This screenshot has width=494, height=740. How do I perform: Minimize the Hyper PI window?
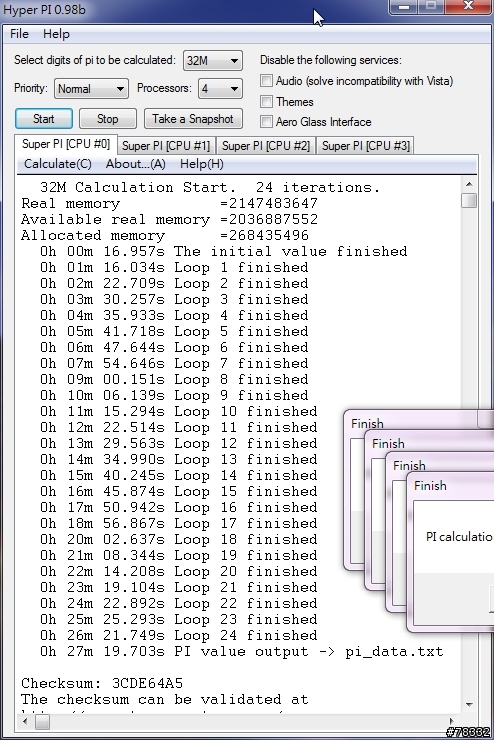[404, 6]
